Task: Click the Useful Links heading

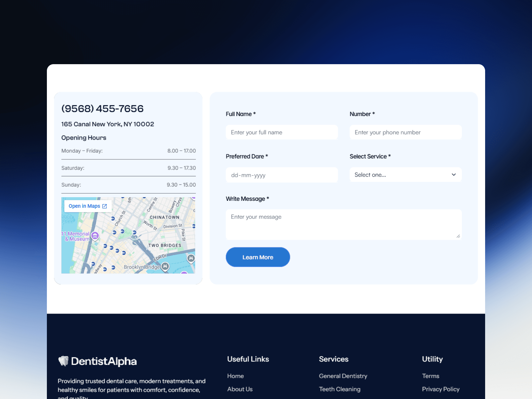Action: [248, 359]
